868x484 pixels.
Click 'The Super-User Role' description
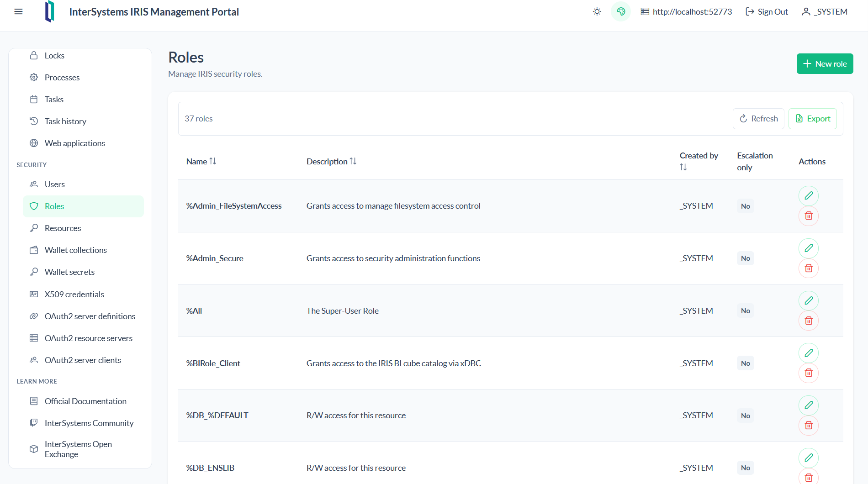pyautogui.click(x=343, y=311)
